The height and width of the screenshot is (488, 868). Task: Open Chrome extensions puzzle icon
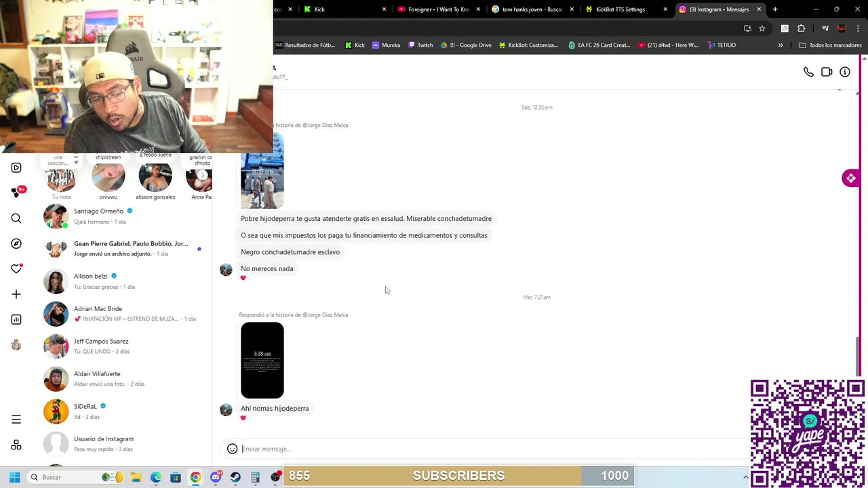(802, 28)
